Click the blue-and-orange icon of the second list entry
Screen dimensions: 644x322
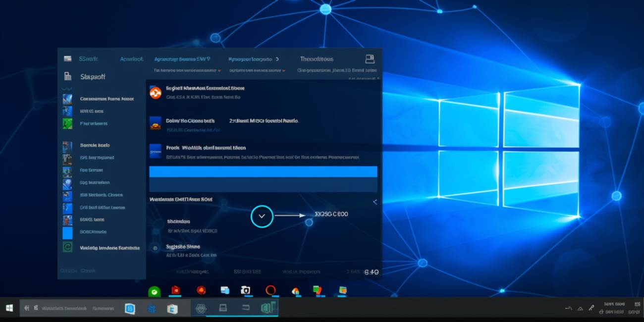point(156,123)
